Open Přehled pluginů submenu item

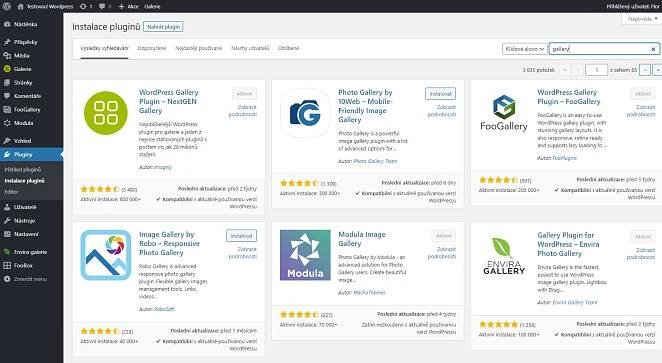point(23,170)
